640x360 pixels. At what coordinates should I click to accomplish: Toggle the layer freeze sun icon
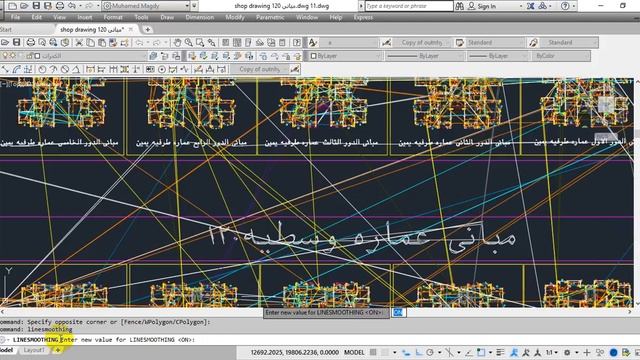tap(13, 56)
